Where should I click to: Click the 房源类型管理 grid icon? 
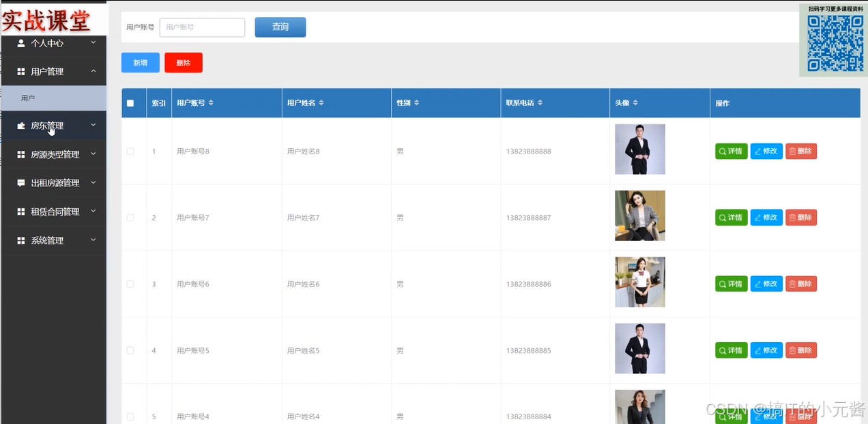[21, 154]
